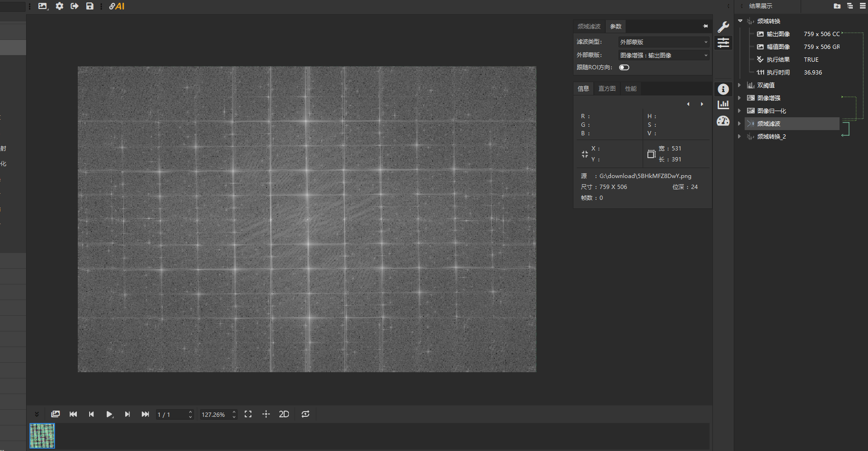Switch to the 直方图 tab

[607, 89]
